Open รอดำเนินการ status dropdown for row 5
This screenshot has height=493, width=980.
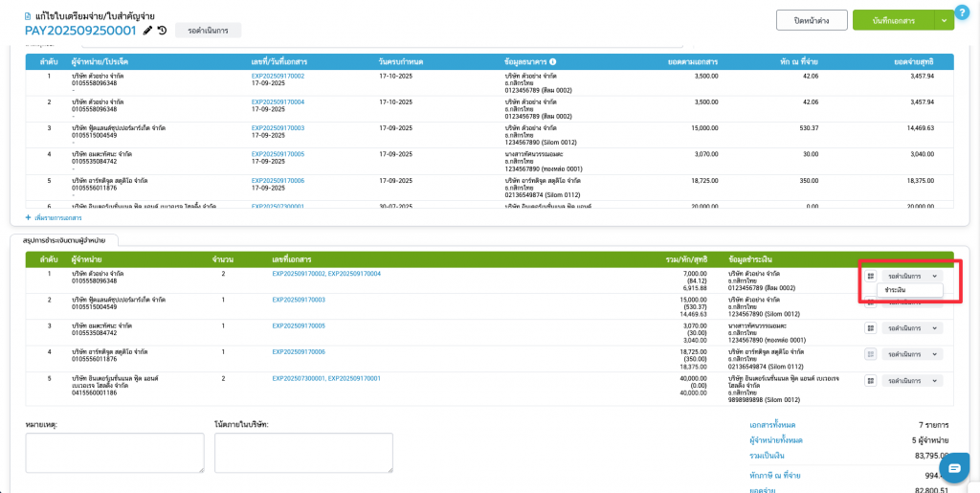click(x=913, y=380)
